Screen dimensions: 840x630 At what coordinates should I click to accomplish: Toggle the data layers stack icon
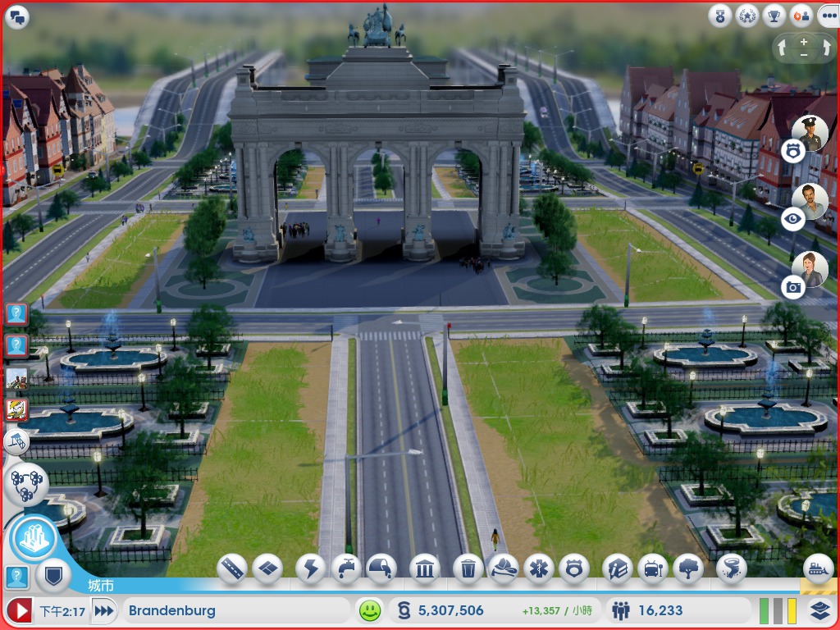(x=819, y=610)
